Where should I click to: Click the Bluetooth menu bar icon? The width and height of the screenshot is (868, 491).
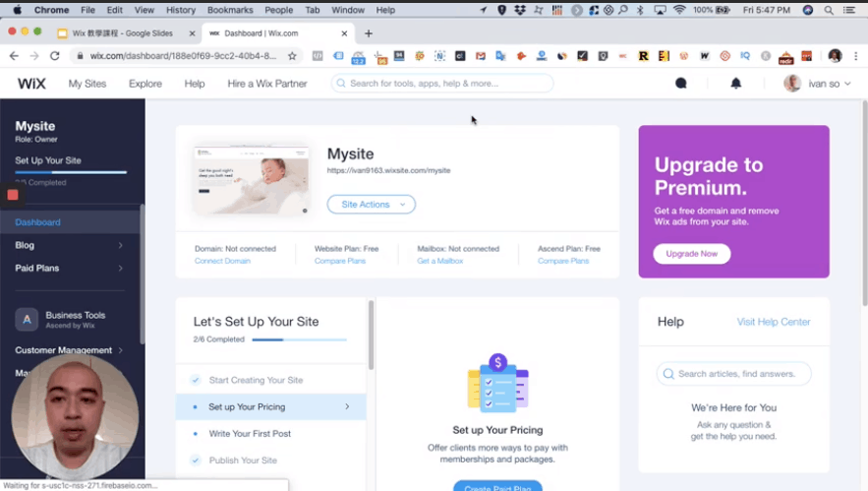(641, 10)
